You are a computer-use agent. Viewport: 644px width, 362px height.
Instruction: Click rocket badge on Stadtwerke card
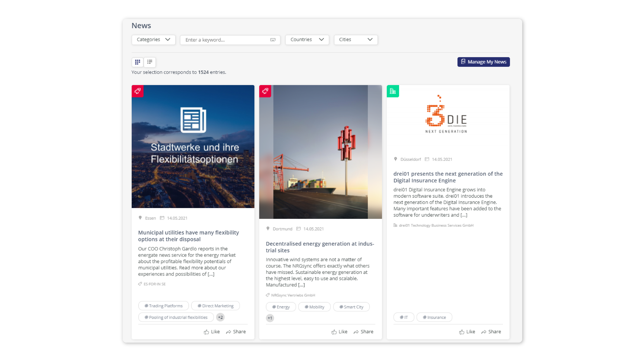pos(138,91)
